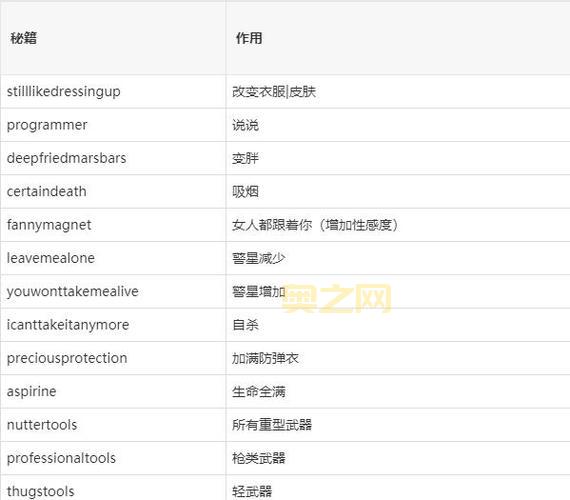Click the leavemealone cheat code
Screen dimensions: 570x500
point(51,258)
